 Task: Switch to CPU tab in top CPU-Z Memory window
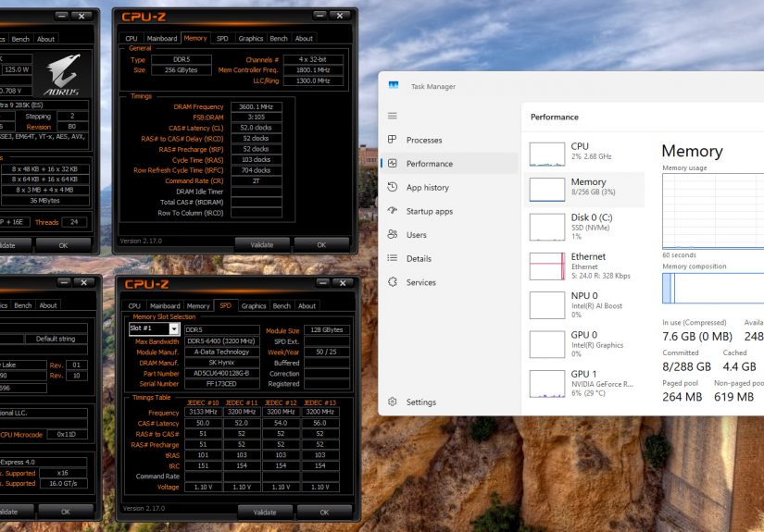coord(132,39)
